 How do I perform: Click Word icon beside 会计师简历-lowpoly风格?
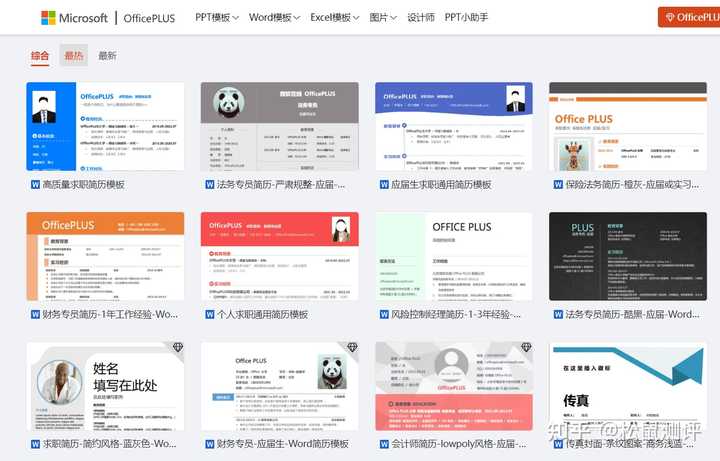click(384, 444)
